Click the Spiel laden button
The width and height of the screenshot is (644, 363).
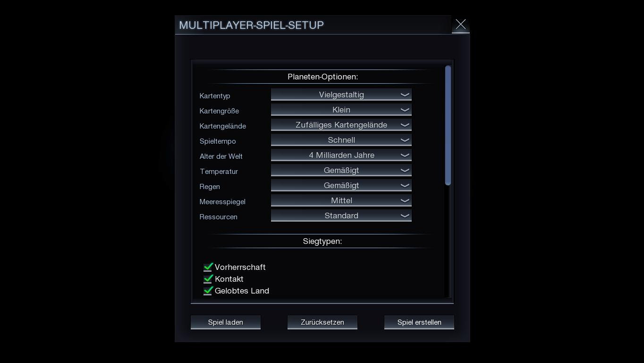226,322
